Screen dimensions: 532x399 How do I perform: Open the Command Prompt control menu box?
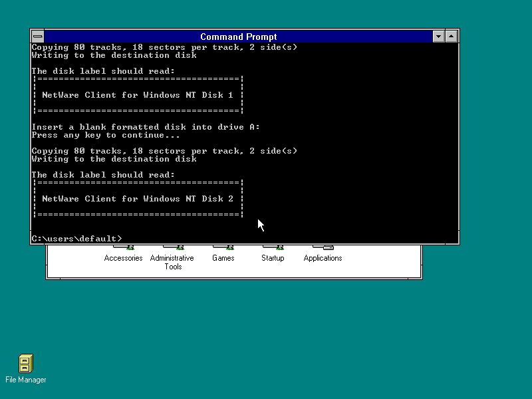pos(38,37)
